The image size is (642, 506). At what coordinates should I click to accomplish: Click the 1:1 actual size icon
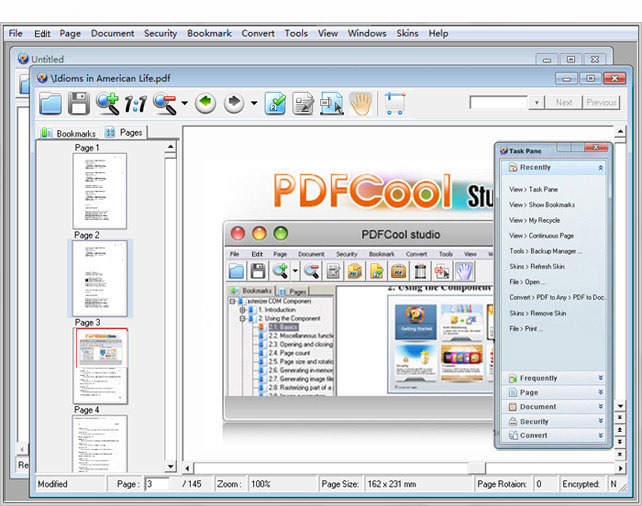pos(136,104)
